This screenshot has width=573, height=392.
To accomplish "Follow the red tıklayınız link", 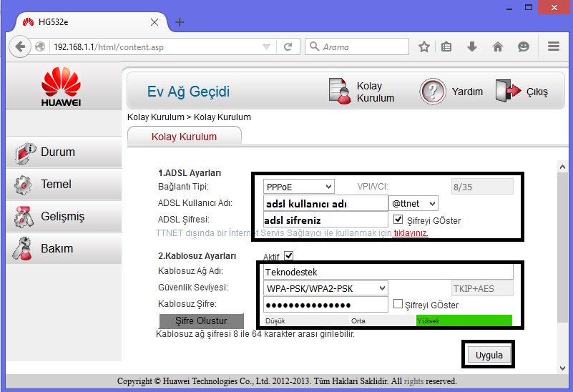I will point(411,233).
